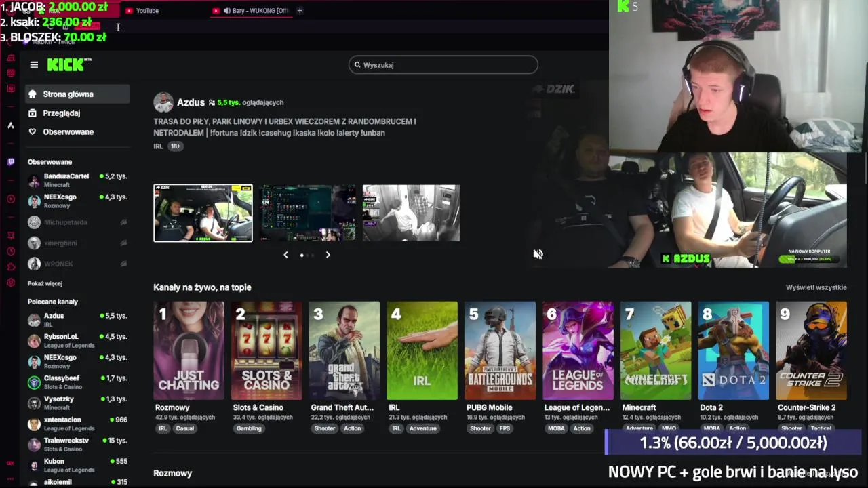Viewport: 868px width, 488px height.
Task: Open the history clock icon in the sidebar
Action: 11,251
